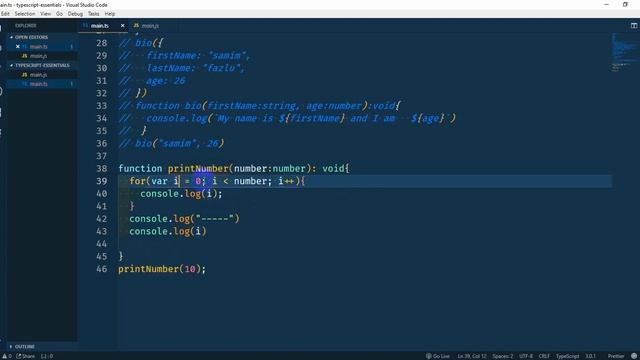
Task: Open the Tasks menu
Action: pyautogui.click(x=93, y=14)
